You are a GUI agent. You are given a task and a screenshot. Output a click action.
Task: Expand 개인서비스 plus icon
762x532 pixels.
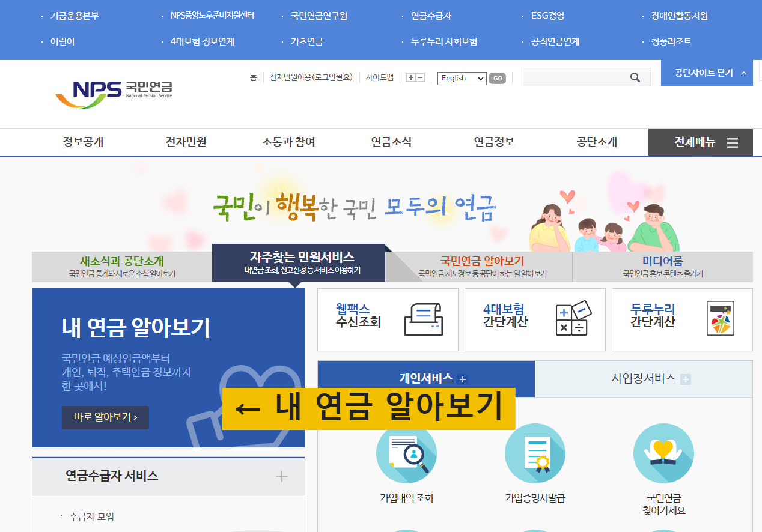point(462,379)
